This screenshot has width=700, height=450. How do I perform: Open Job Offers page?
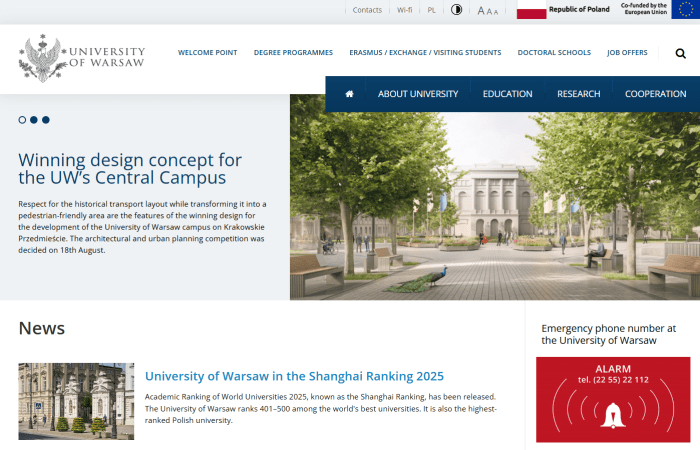(x=627, y=53)
